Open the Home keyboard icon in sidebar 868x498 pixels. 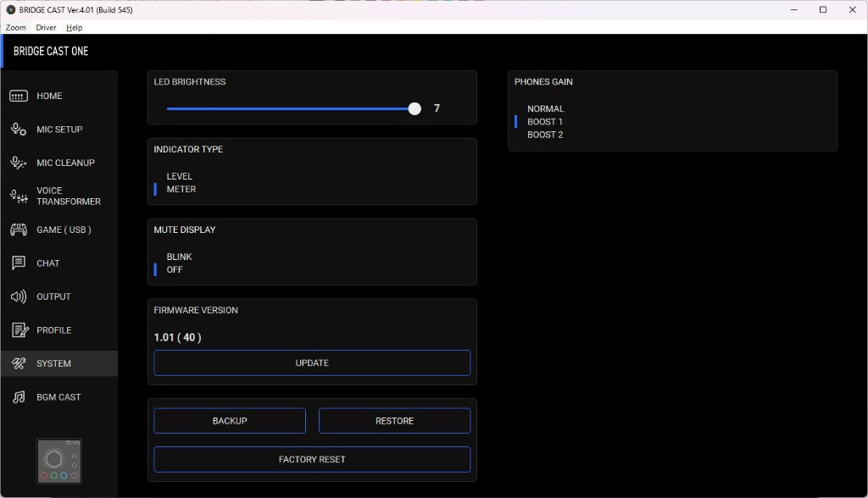[19, 97]
